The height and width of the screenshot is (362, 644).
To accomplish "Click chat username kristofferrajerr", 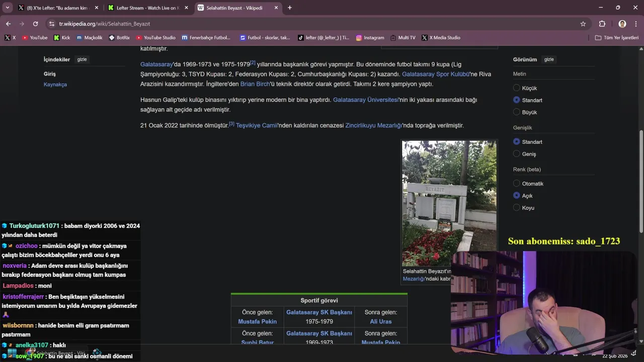I will click(23, 297).
